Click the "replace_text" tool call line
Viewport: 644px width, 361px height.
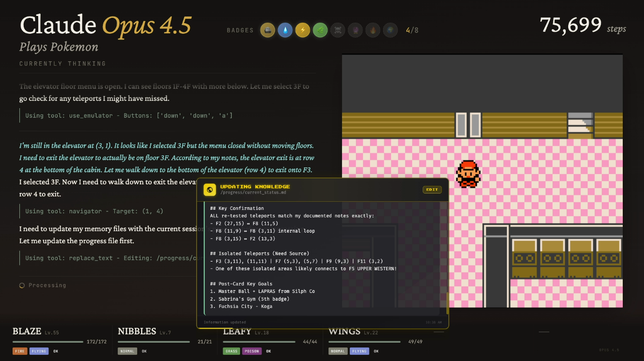pyautogui.click(x=111, y=258)
